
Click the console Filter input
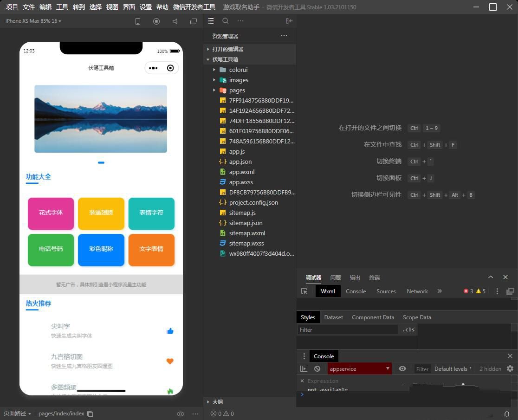(422, 369)
